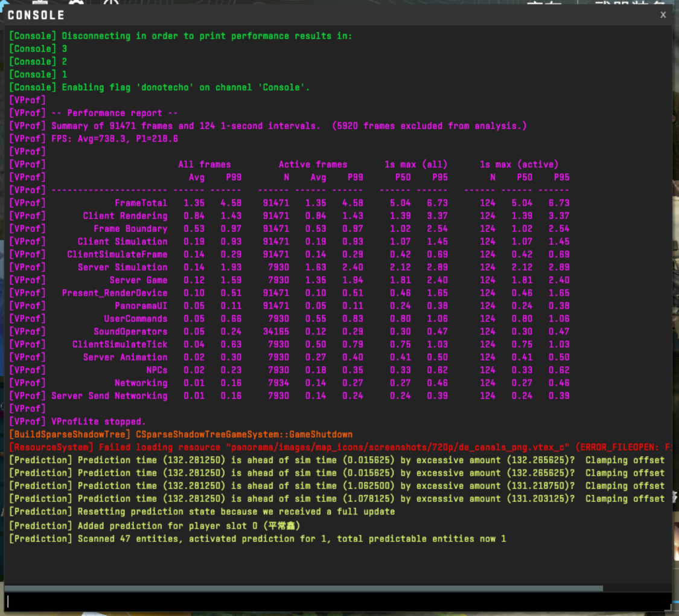
Task: Click the console command input field
Action: coord(338,602)
